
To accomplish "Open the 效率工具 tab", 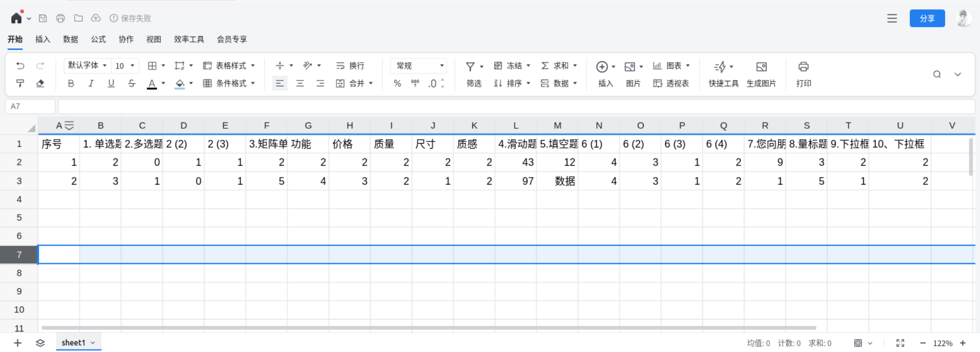I will 189,39.
